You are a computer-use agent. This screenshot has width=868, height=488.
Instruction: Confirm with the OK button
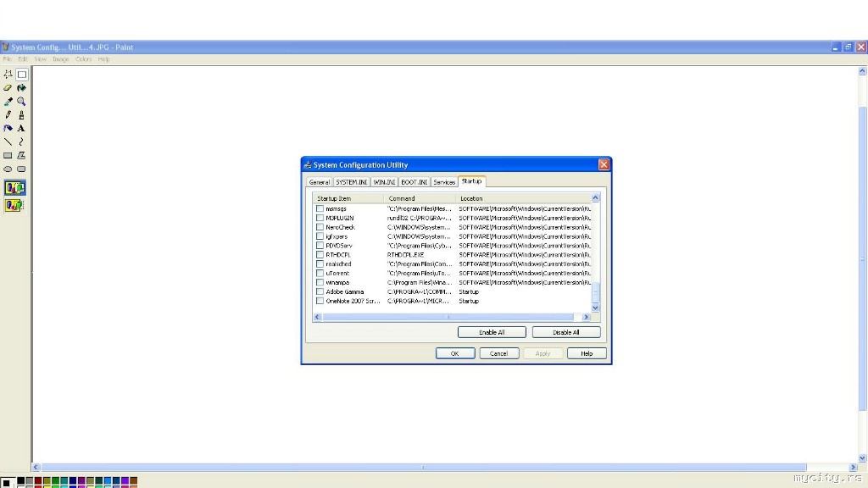pos(455,353)
